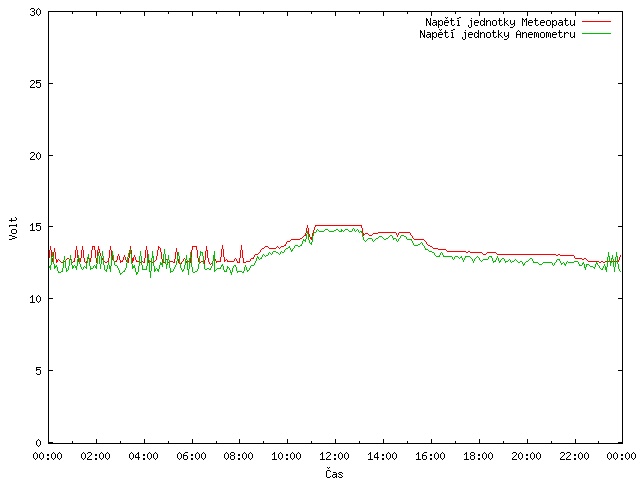Click the 18:00 time tick label
Screen dimensions: 640x480
478,456
